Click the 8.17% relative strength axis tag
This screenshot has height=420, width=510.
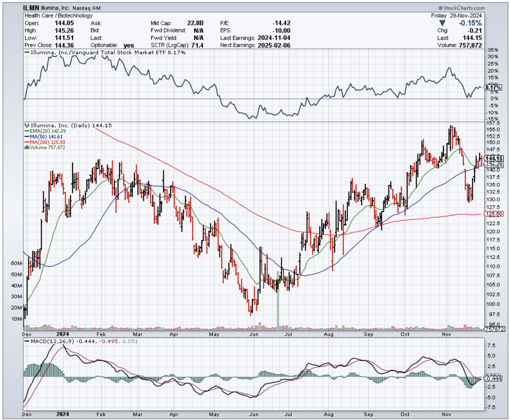pos(493,88)
